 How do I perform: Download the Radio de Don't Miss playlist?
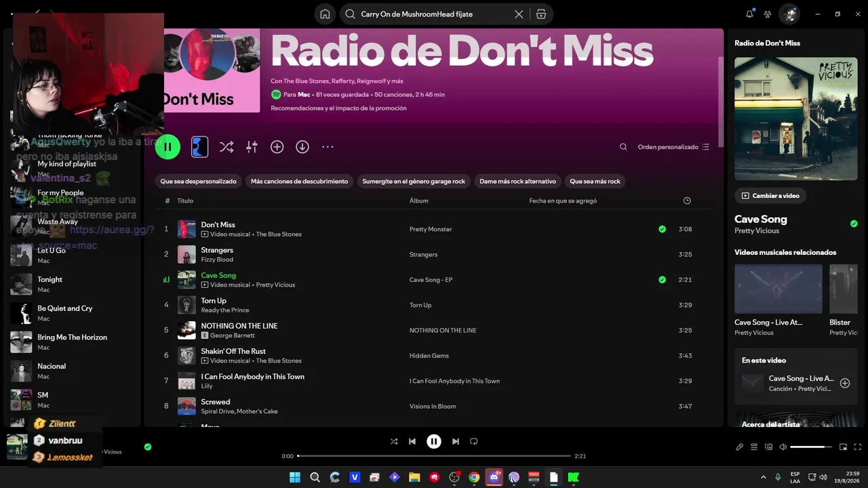click(302, 146)
